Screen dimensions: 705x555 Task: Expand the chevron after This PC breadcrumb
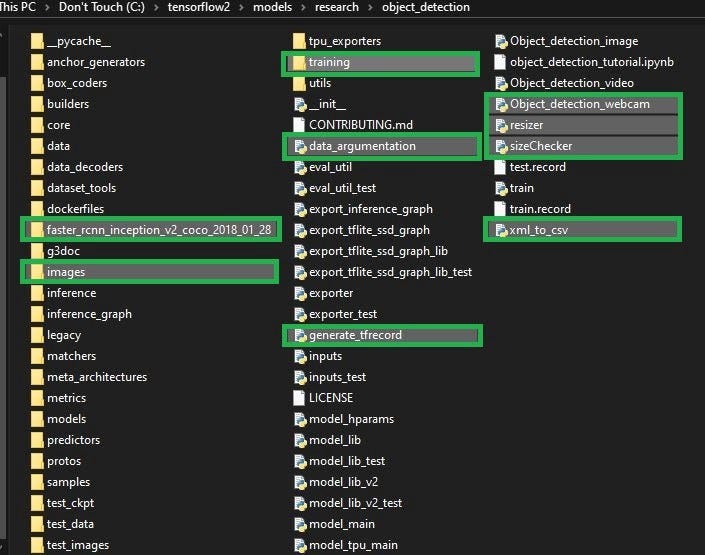click(x=47, y=8)
